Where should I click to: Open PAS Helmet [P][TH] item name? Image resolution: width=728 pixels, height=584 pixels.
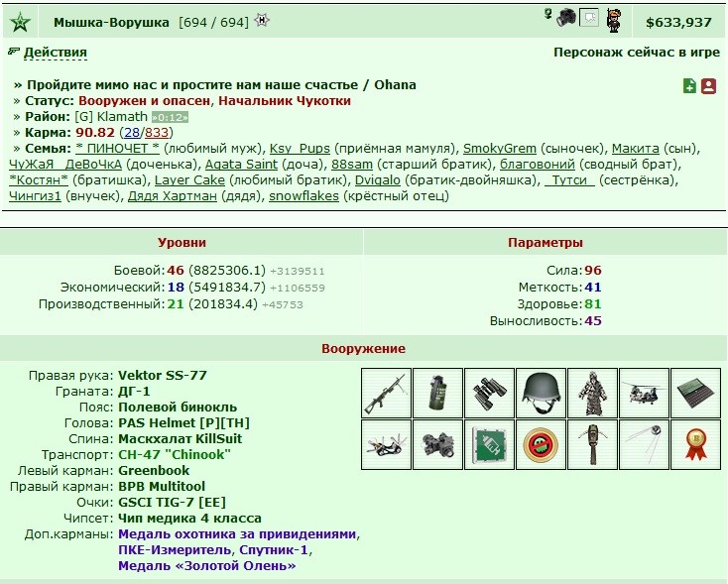coord(184,423)
